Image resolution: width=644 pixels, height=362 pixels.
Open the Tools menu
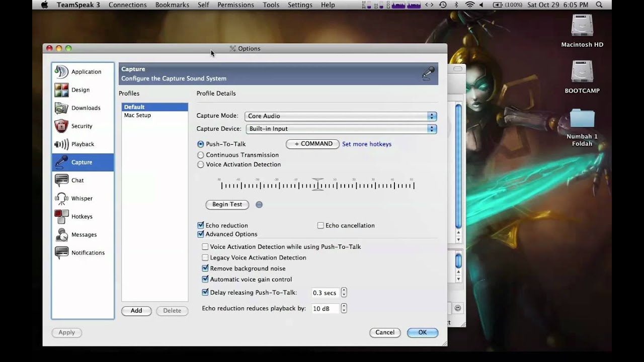coord(271,5)
